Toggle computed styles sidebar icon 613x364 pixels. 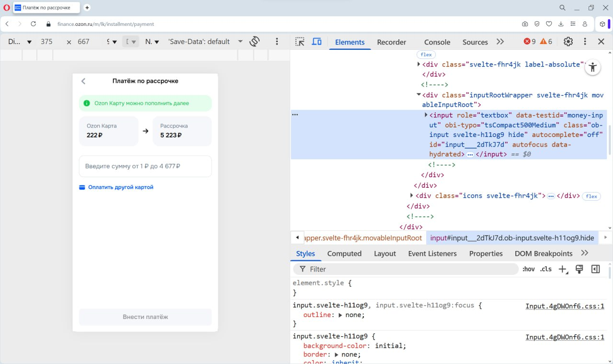pos(595,269)
